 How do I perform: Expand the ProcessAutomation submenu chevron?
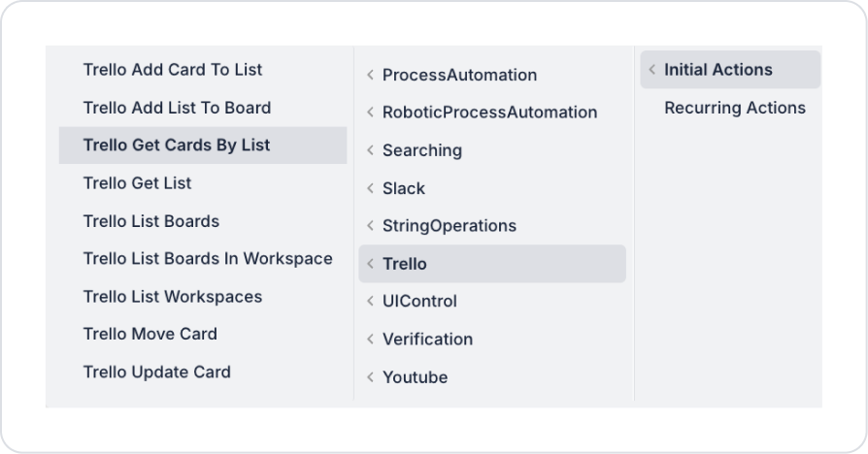pos(370,75)
